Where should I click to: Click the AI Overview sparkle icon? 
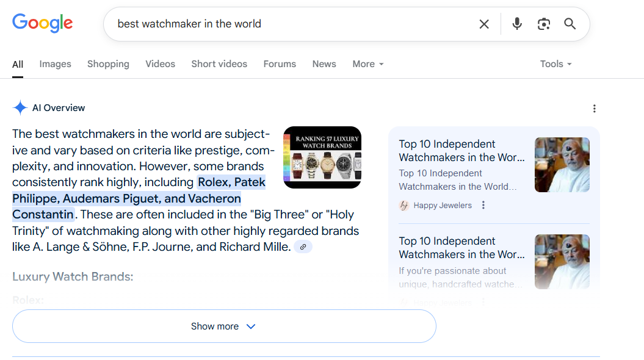tap(20, 107)
